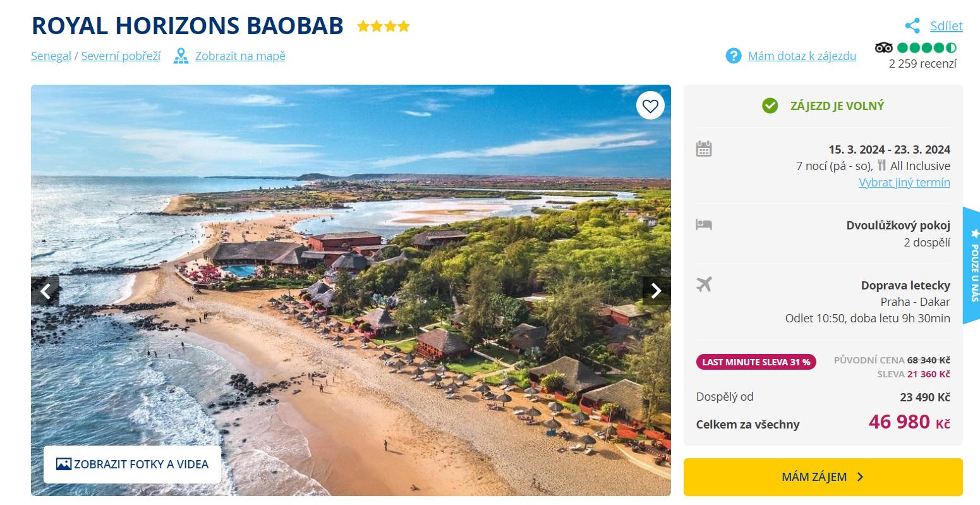Open the Sdílet share link
This screenshot has width=980, height=505.
point(946,26)
